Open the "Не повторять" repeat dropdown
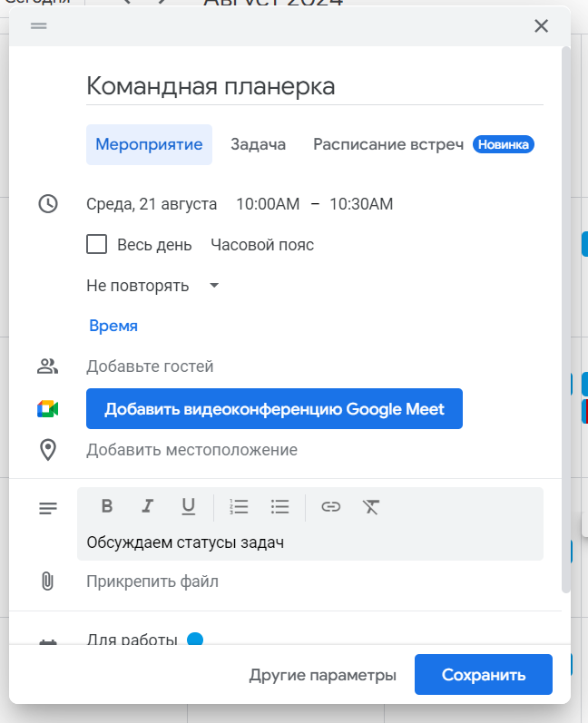The width and height of the screenshot is (588, 723). (152, 286)
